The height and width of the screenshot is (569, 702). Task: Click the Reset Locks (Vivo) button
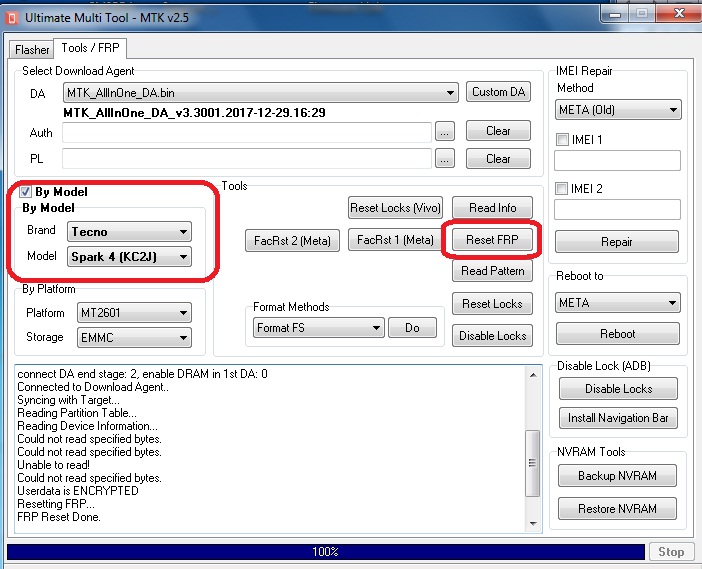click(395, 208)
